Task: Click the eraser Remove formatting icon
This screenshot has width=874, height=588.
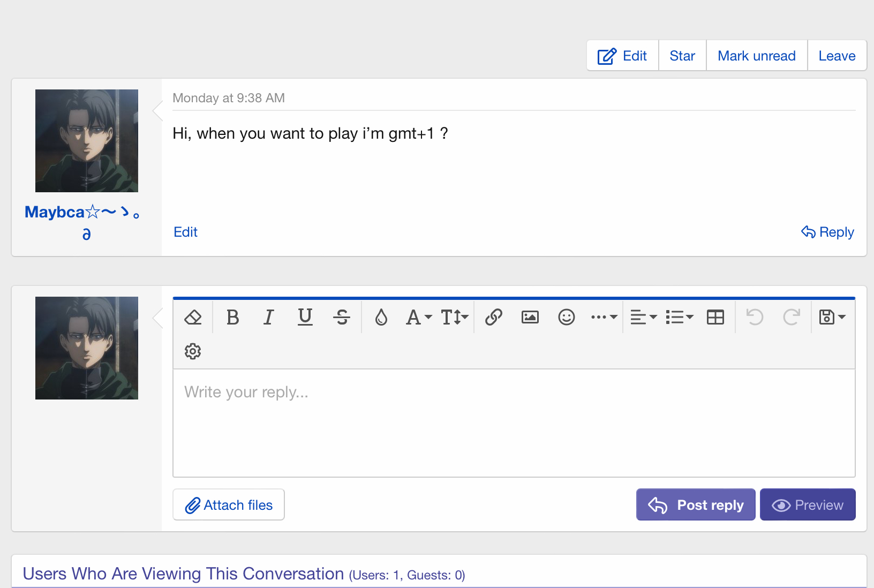Action: tap(193, 318)
